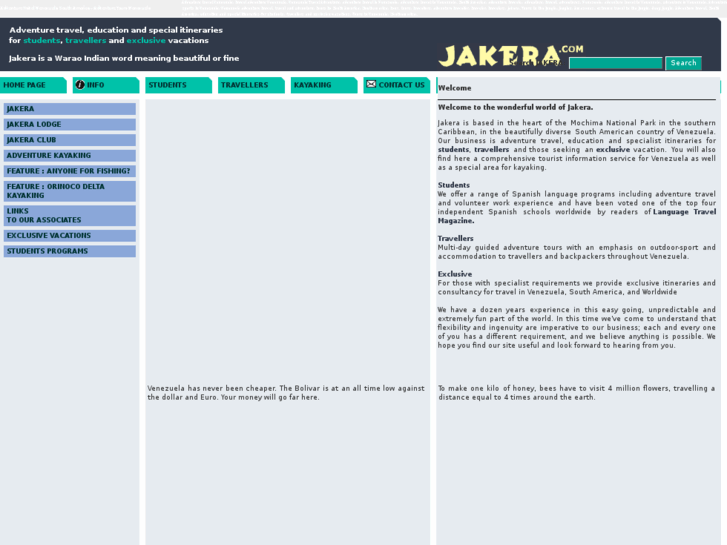Click 'Jakera is a Warao Indian word' tagline
Viewport: 727px width, 545px height.
point(124,58)
